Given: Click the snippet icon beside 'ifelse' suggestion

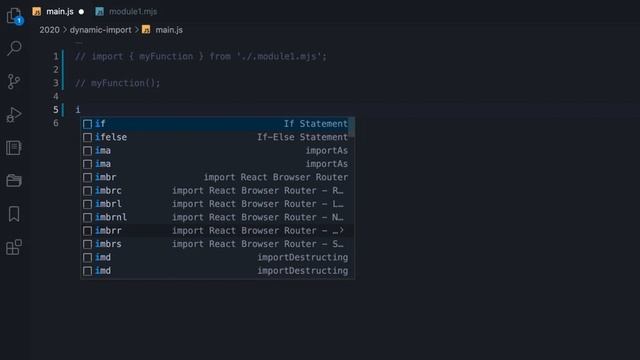Looking at the screenshot, I should tap(87, 138).
